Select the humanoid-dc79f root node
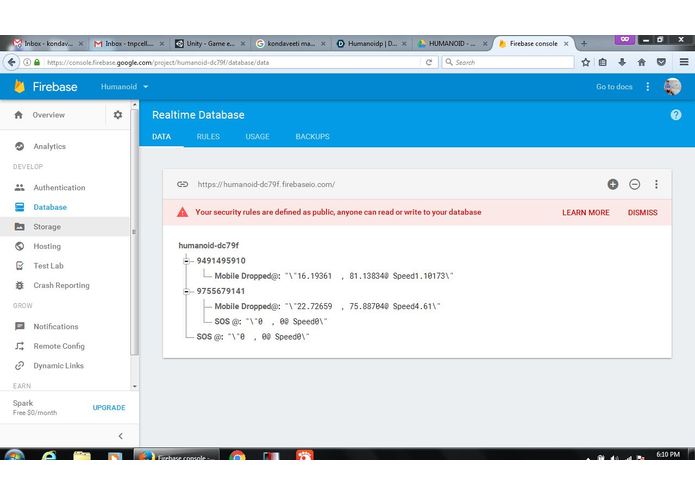Viewport: 695px width, 494px height. point(208,245)
